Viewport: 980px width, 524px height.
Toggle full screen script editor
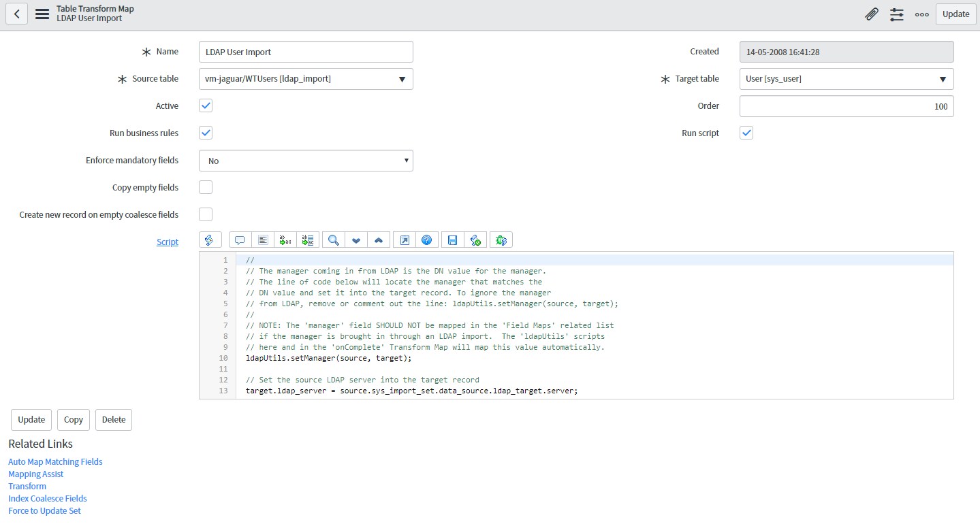404,240
